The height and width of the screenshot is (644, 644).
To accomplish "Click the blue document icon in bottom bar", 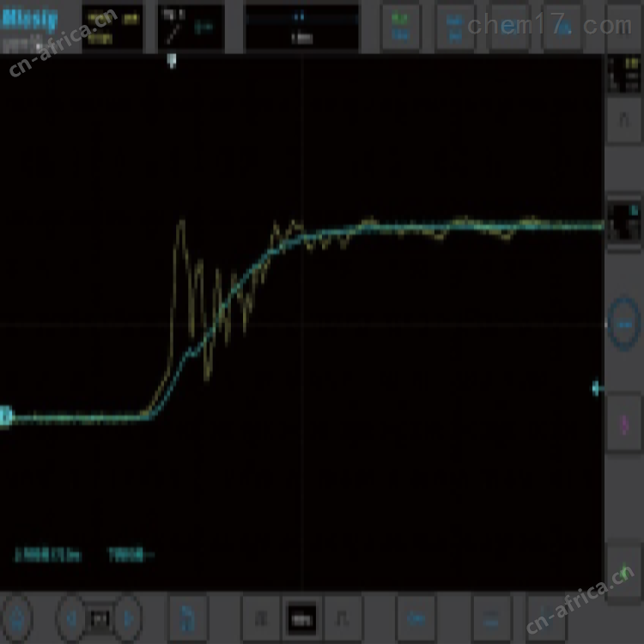I will 188,617.
